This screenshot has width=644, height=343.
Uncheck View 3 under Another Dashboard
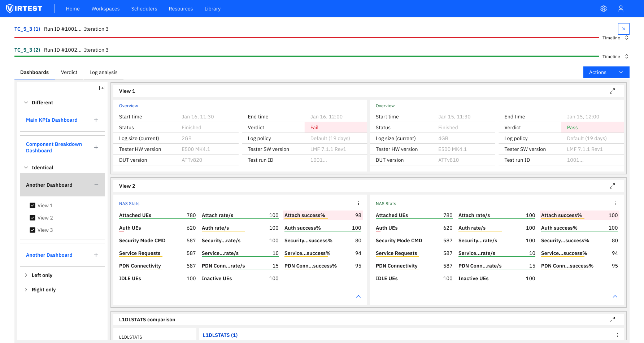coord(32,230)
